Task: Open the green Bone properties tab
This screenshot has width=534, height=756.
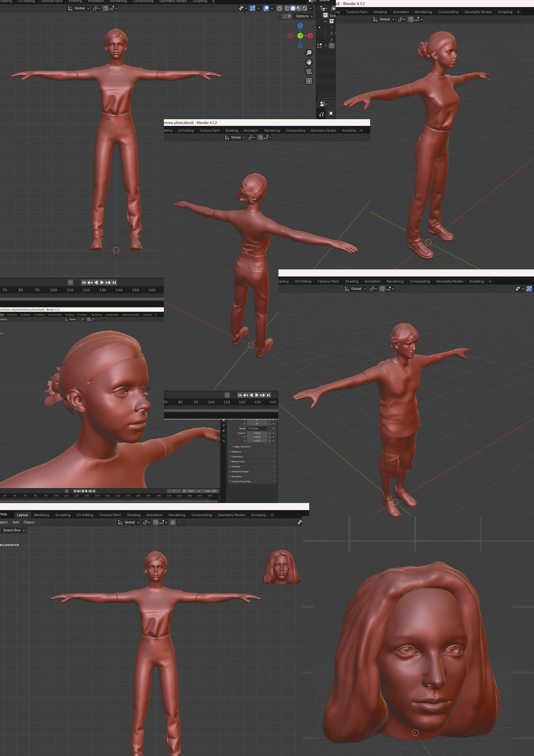Action: (x=224, y=441)
